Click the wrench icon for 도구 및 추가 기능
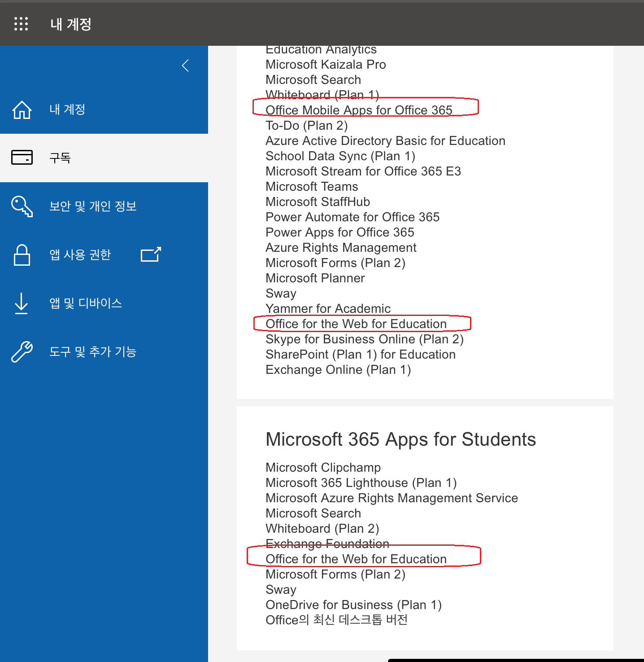 [22, 352]
